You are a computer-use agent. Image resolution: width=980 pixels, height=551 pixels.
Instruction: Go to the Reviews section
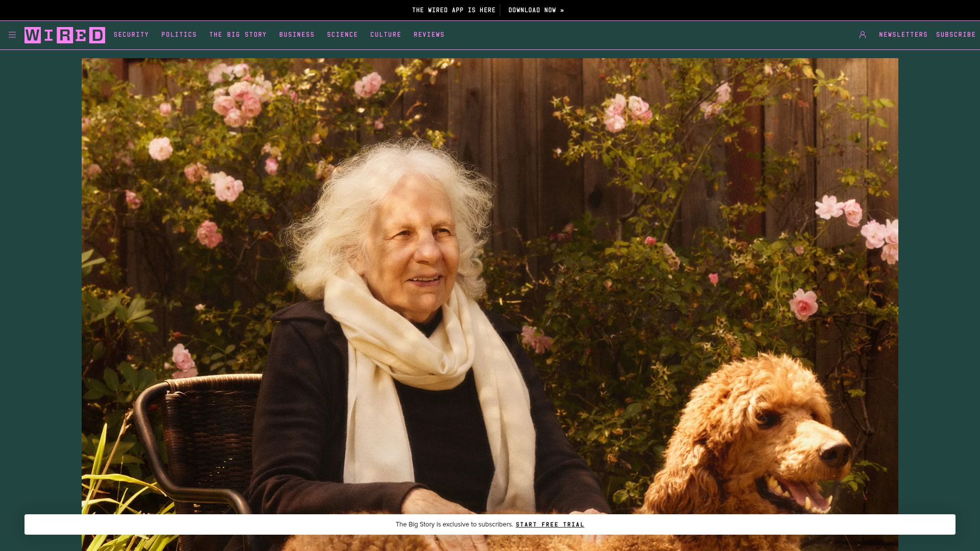[x=429, y=35]
